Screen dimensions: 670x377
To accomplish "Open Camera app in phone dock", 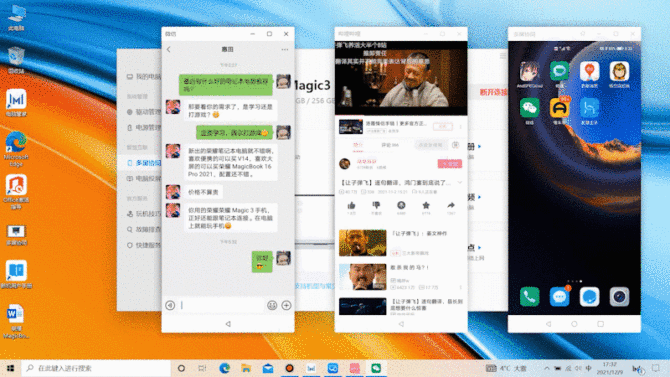I will point(619,297).
